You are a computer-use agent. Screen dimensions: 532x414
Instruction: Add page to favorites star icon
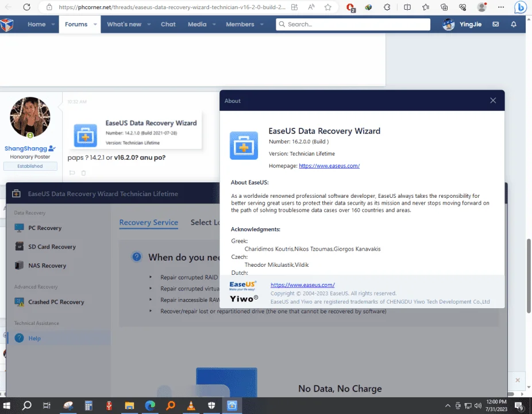click(327, 7)
